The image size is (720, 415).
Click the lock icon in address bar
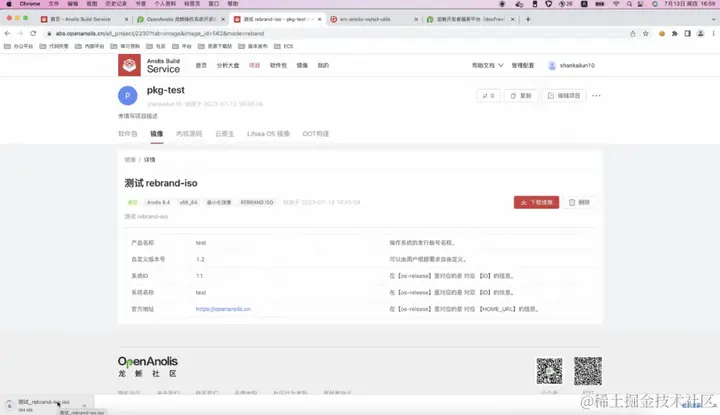coord(49,34)
